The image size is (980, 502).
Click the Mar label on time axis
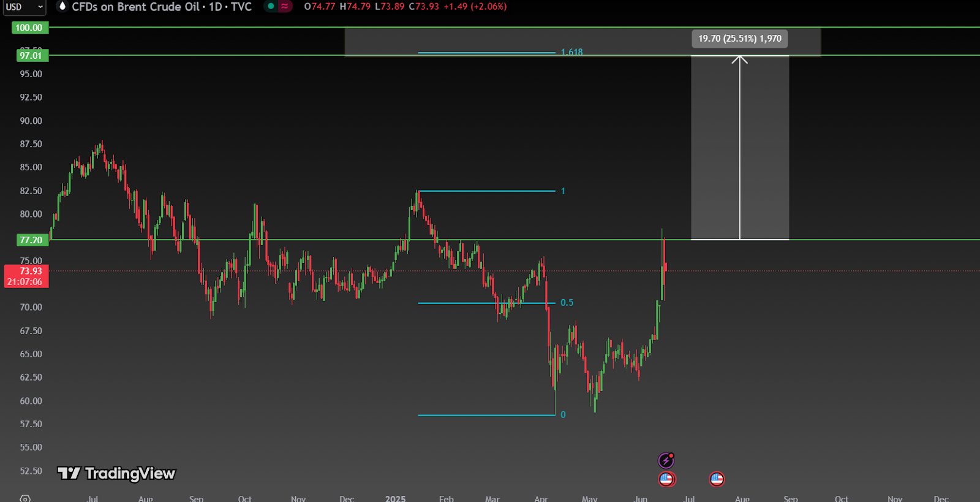(492, 498)
